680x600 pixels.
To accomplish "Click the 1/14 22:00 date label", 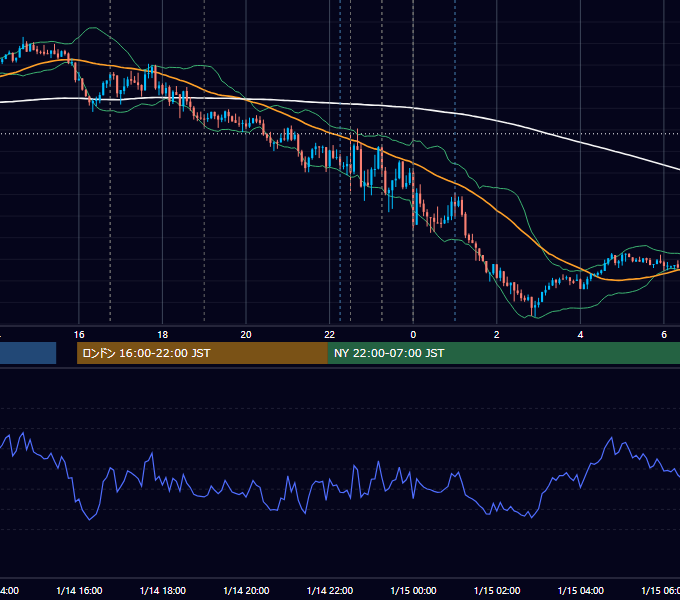I will pyautogui.click(x=330, y=590).
